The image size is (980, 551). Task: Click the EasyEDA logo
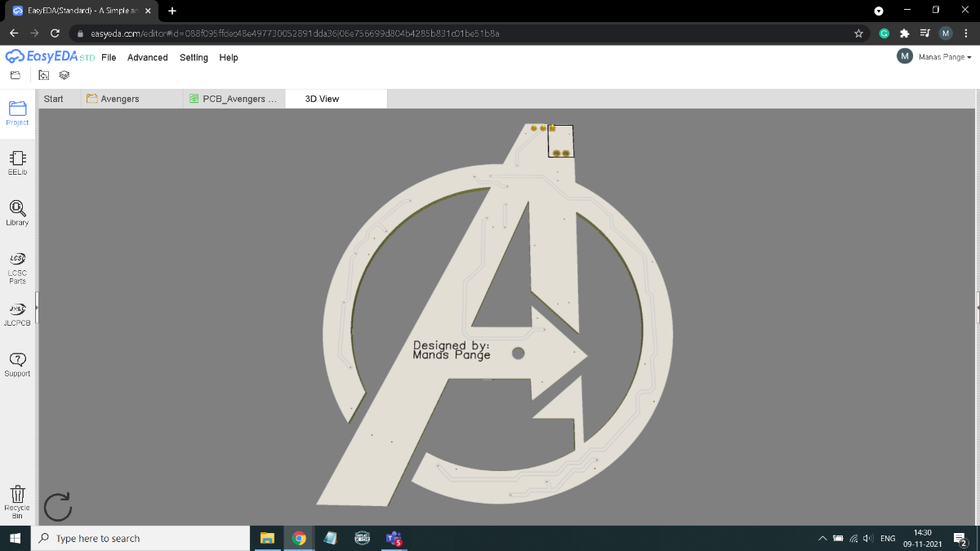point(50,57)
